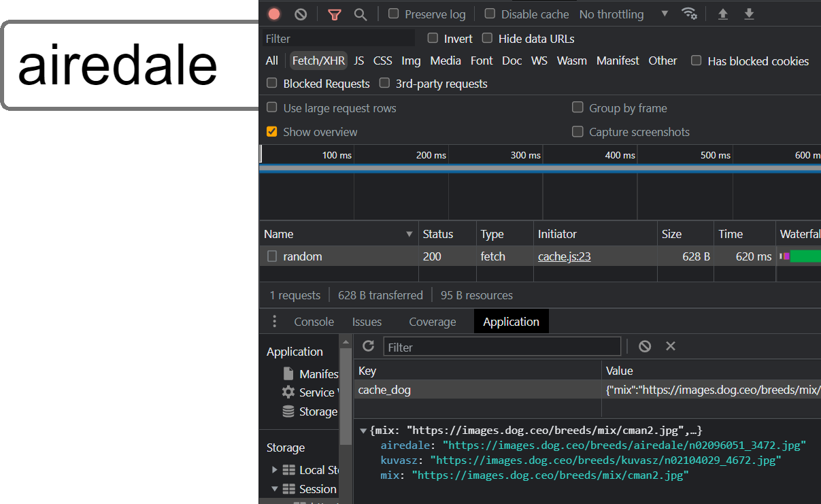Import HAR file upload arrow
The image size is (821, 504).
pos(723,14)
